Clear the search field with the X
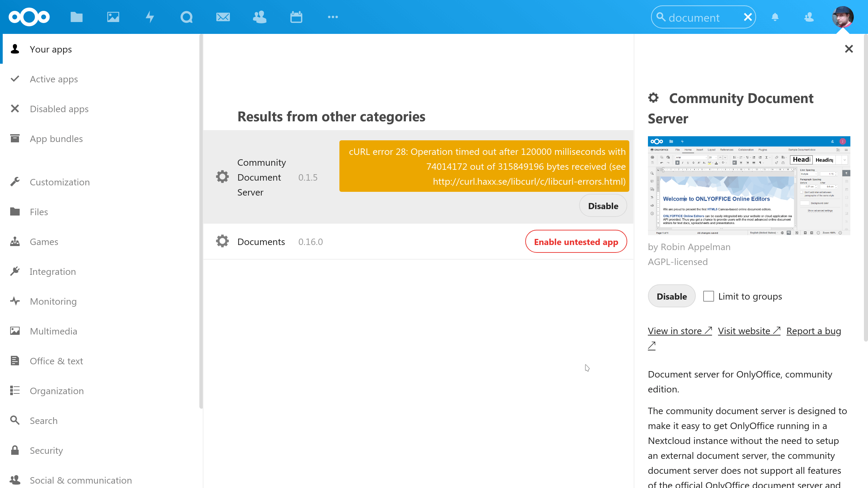This screenshot has height=488, width=868. 748,17
